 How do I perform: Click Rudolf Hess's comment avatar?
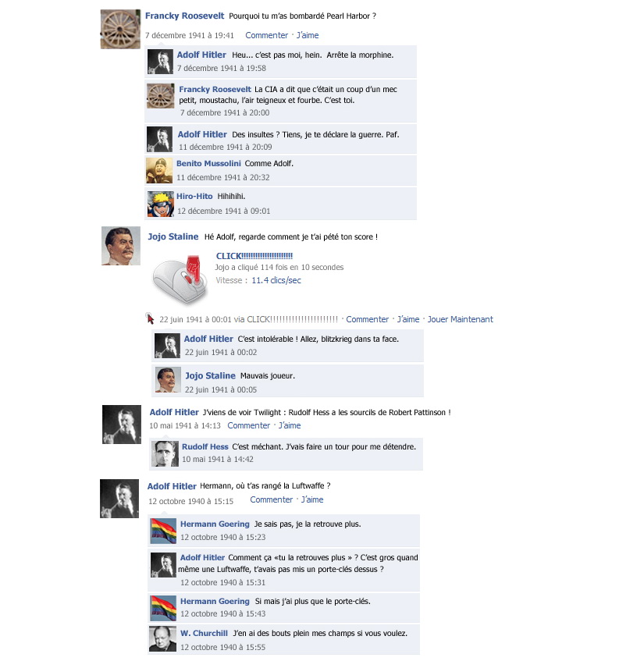(x=165, y=453)
